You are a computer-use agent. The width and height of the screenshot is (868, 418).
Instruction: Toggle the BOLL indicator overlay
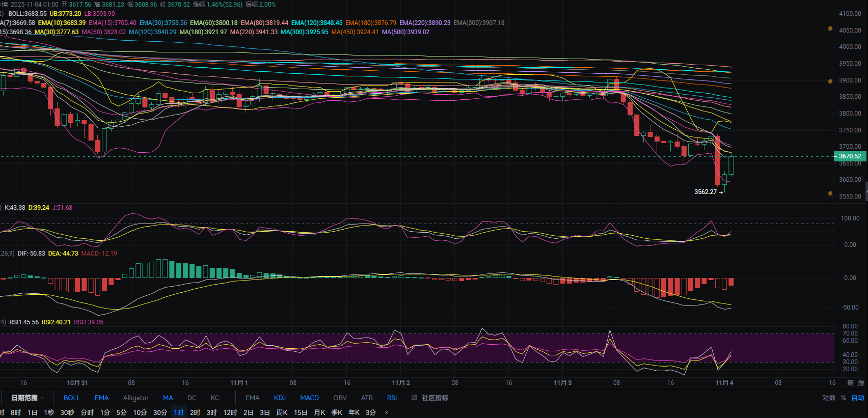[72, 398]
